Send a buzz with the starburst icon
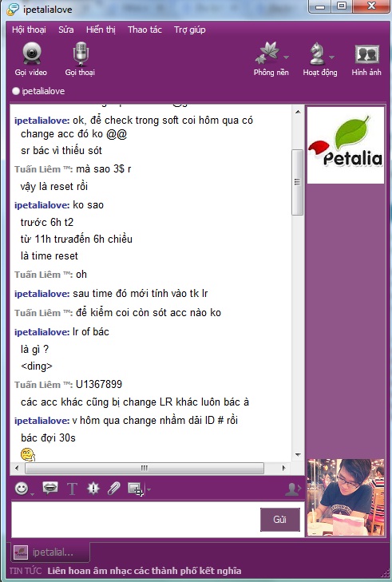Viewport: 392px width, 582px height. pos(93,489)
